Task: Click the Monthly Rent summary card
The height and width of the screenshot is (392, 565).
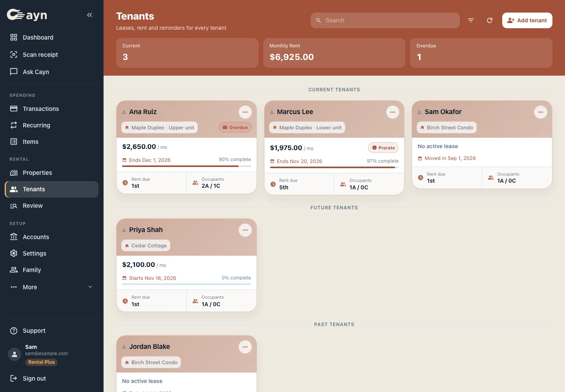Action: click(334, 53)
